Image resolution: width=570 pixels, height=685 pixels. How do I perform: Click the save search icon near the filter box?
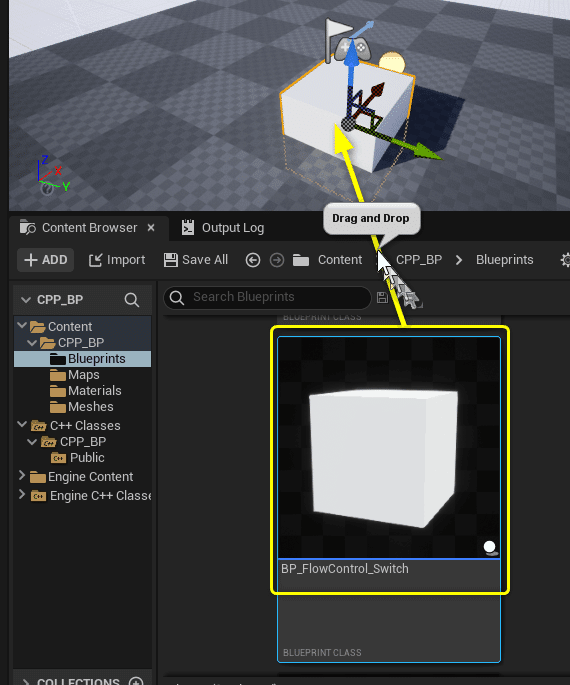click(x=382, y=298)
